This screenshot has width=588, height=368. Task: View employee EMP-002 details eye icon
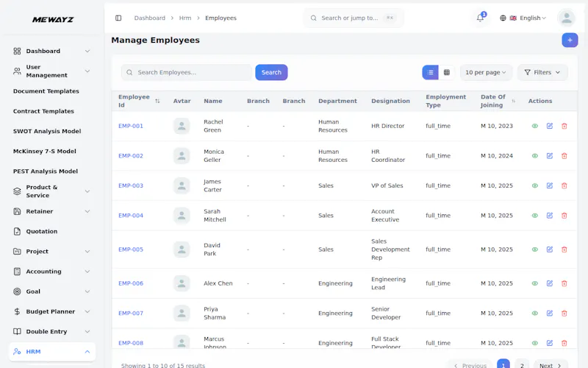[x=535, y=156]
